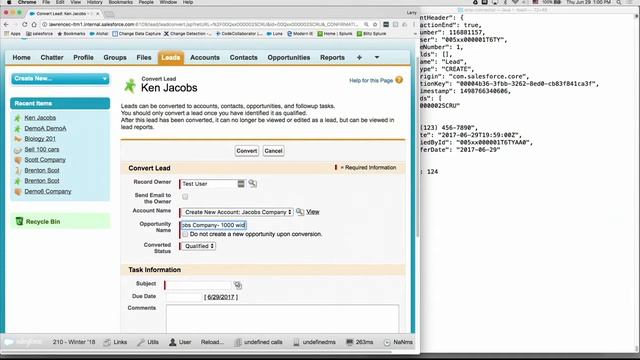Open Ken Jacobs recent item
This screenshot has height=360, width=640.
(40, 118)
